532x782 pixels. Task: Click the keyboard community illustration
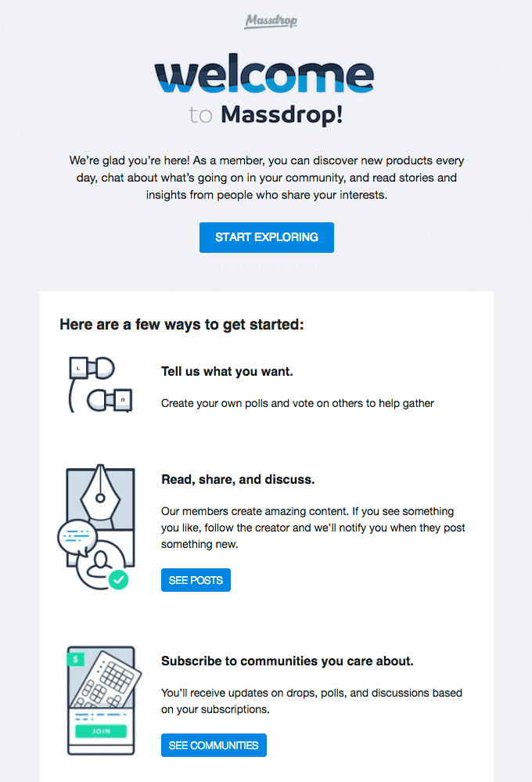coord(103,701)
